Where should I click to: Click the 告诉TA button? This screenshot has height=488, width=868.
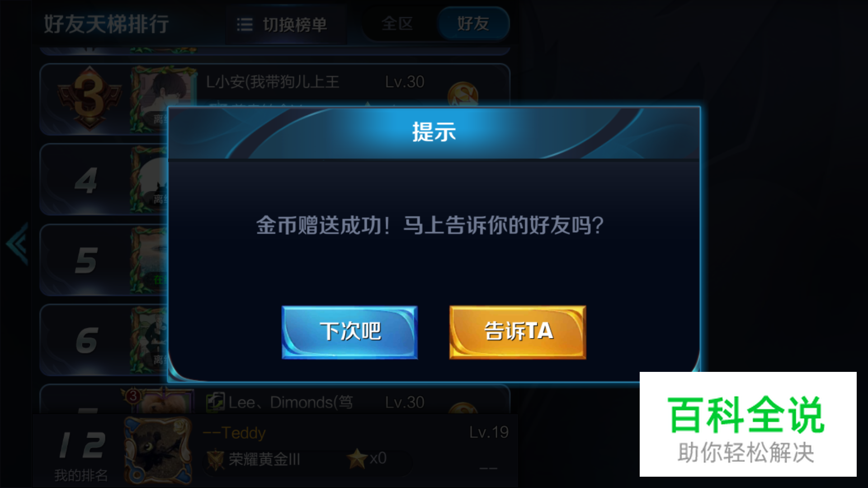click(x=518, y=333)
